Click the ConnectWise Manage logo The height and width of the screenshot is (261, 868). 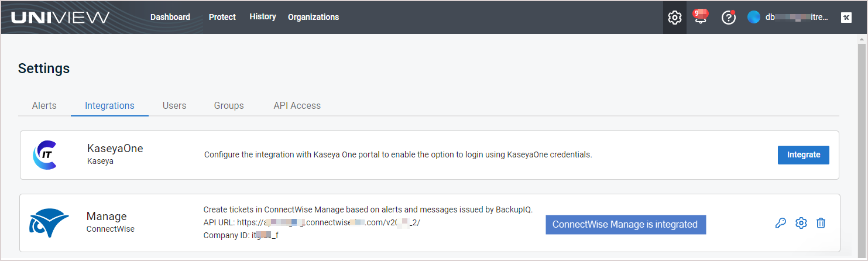pos(49,223)
